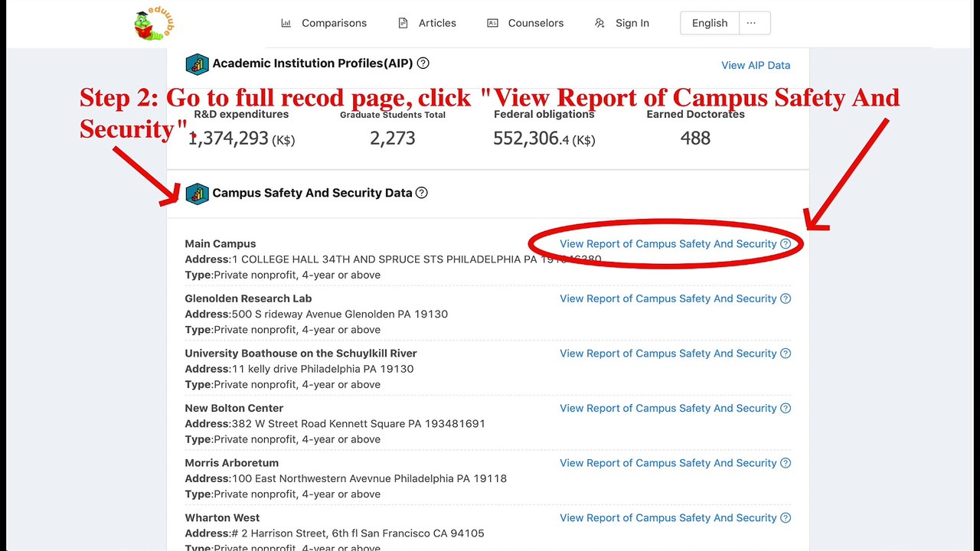980x551 pixels.
Task: Expand the more languages ellipsis button
Action: click(x=755, y=23)
